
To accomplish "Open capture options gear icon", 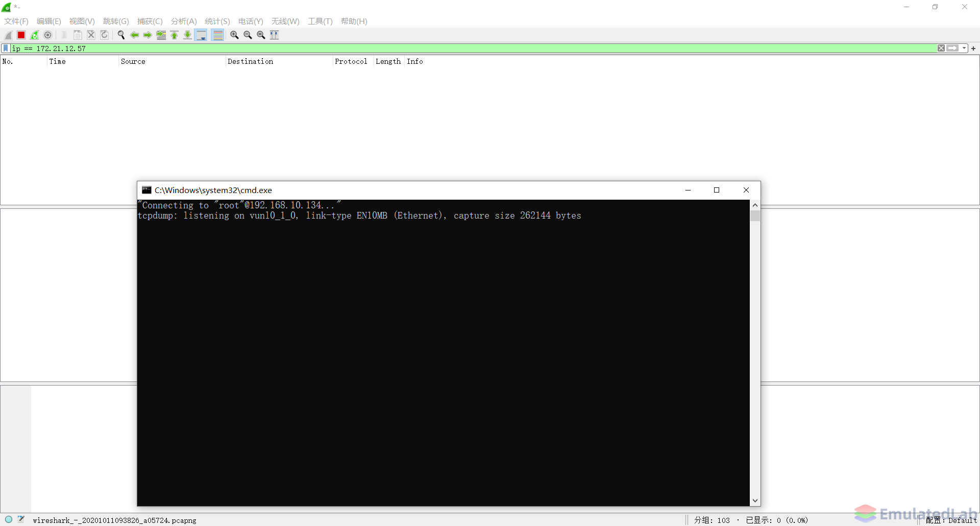I will click(x=47, y=35).
